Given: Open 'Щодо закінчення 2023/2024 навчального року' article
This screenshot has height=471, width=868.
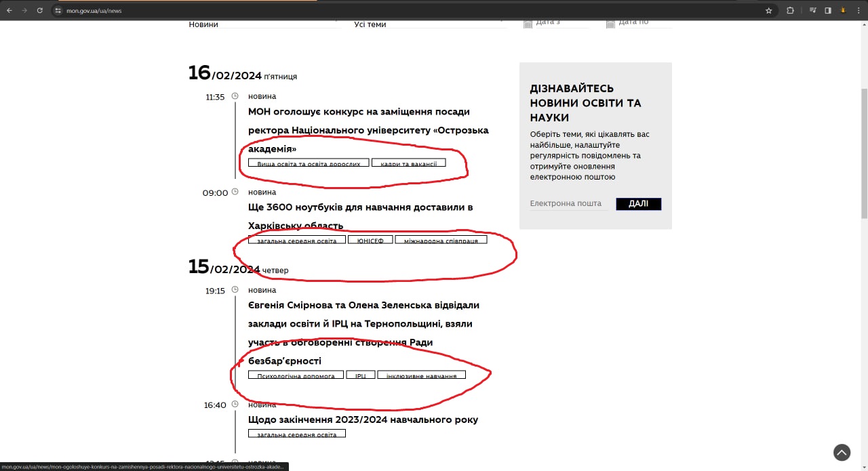Looking at the screenshot, I should 363,419.
